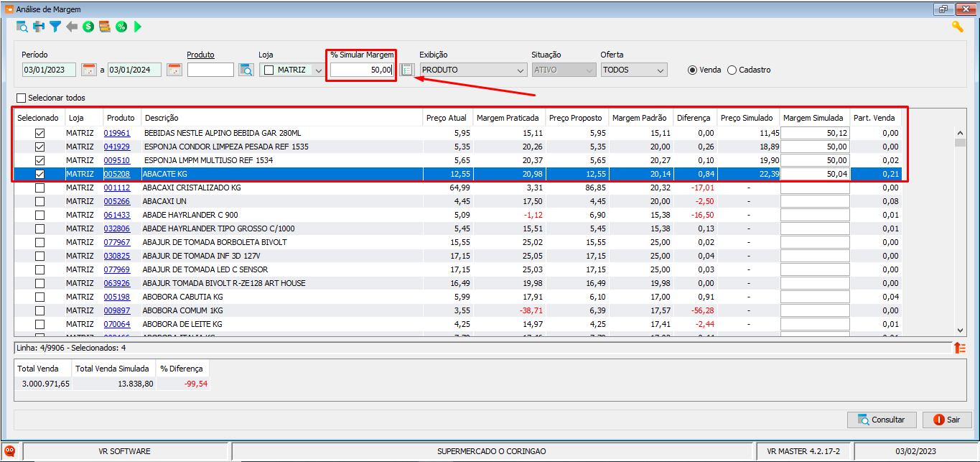This screenshot has height=462, width=980.
Task: Click start date field 03/01/2023
Action: tap(49, 70)
